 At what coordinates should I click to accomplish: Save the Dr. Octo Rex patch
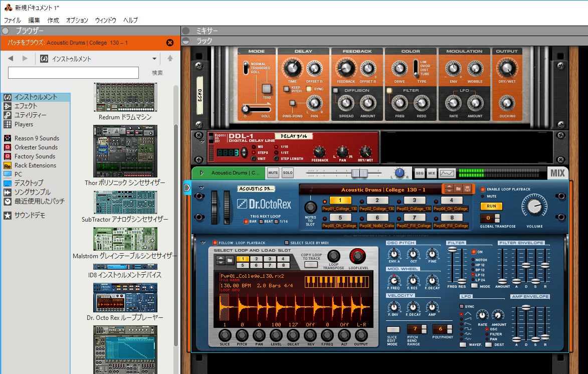click(467, 189)
